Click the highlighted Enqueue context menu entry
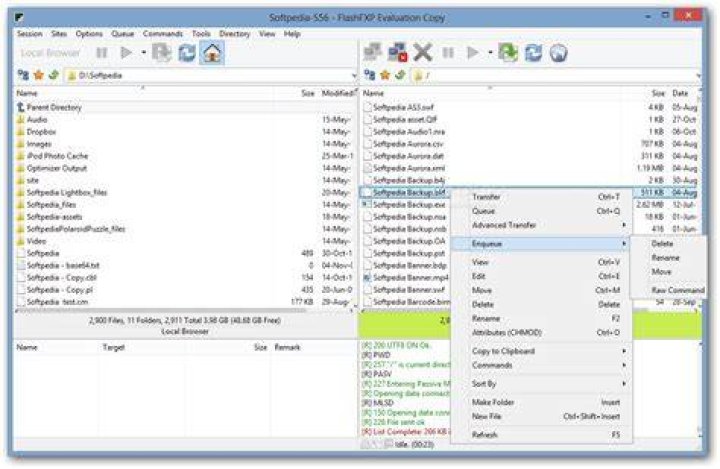This screenshot has width=720, height=469. 541,244
